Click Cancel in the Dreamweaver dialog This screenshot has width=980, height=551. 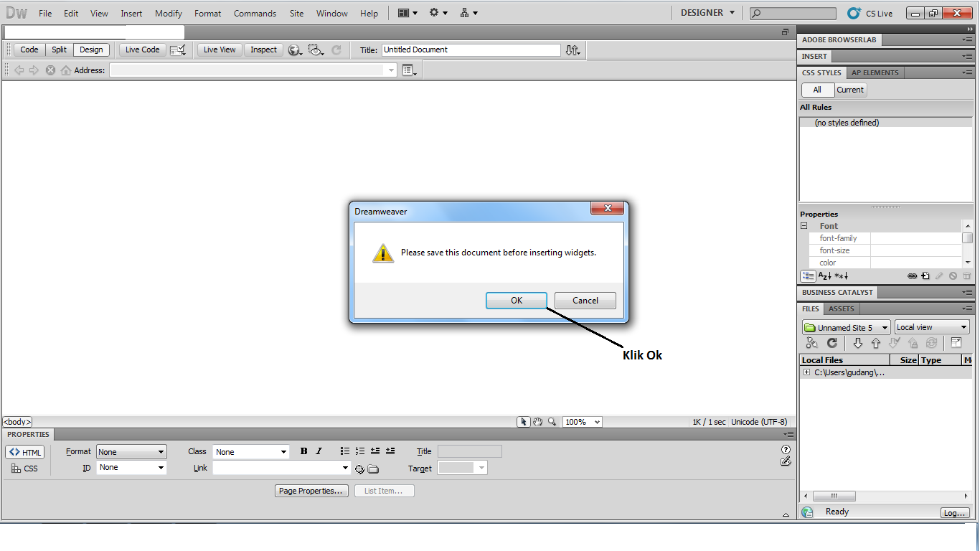point(585,301)
